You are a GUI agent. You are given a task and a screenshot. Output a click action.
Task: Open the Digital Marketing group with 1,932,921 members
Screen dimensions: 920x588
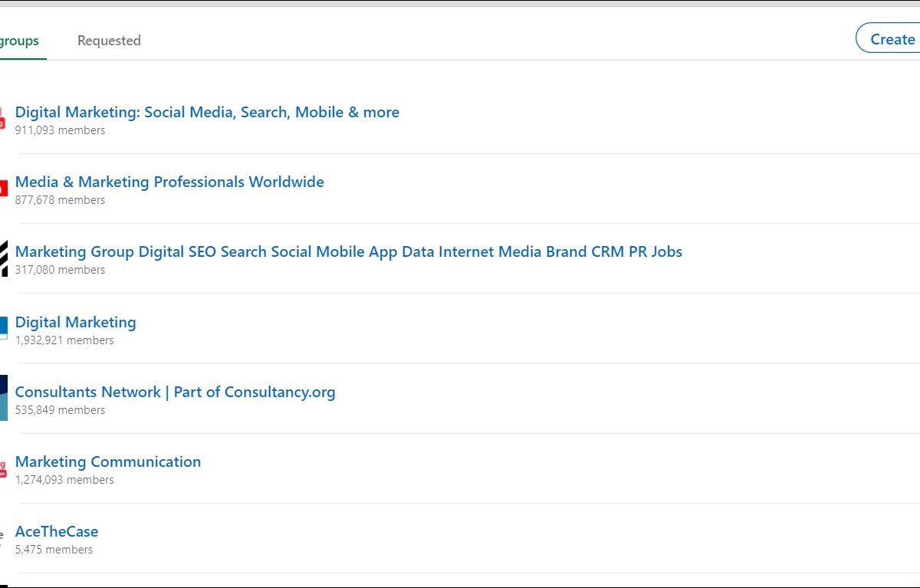pyautogui.click(x=76, y=322)
